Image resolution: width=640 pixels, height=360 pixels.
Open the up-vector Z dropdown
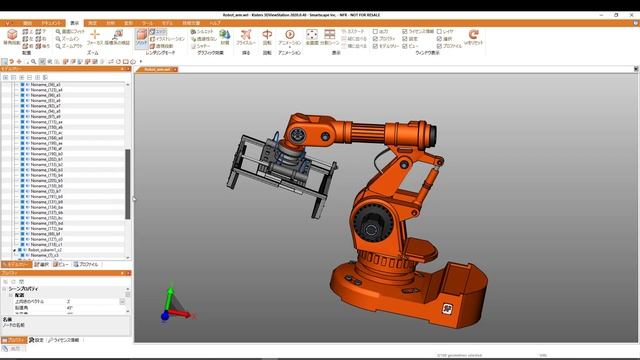click(122, 301)
